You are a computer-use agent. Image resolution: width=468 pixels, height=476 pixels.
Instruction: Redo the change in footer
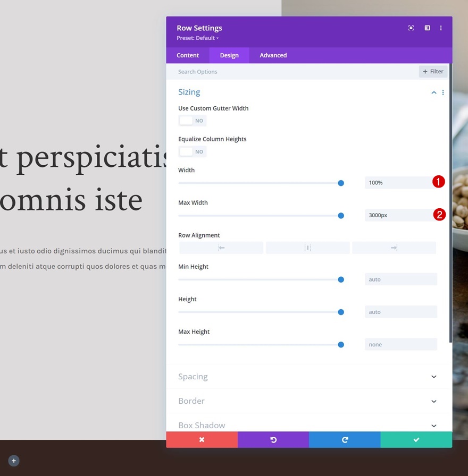[x=345, y=439]
